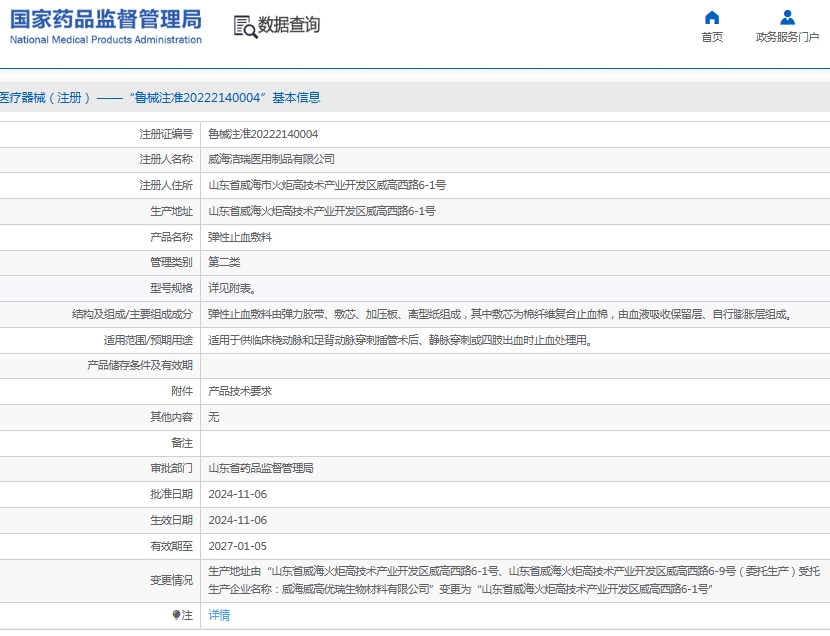Click the 政务服务门户 text link

coord(787,37)
